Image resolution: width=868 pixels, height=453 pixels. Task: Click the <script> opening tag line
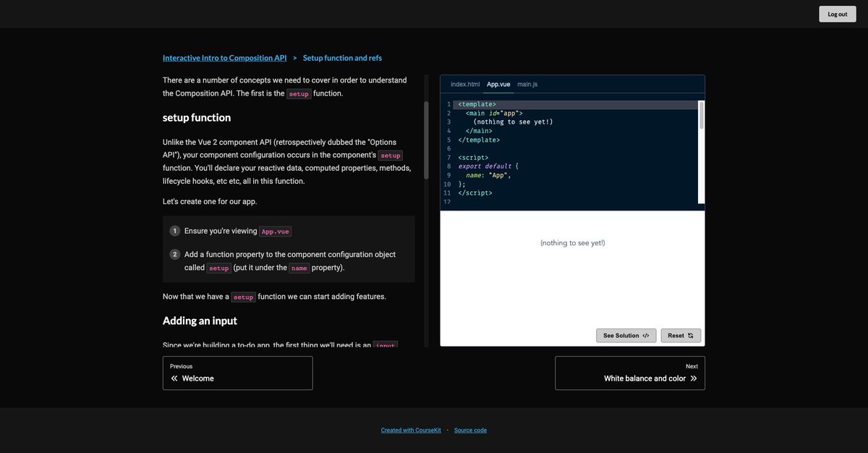tap(473, 158)
